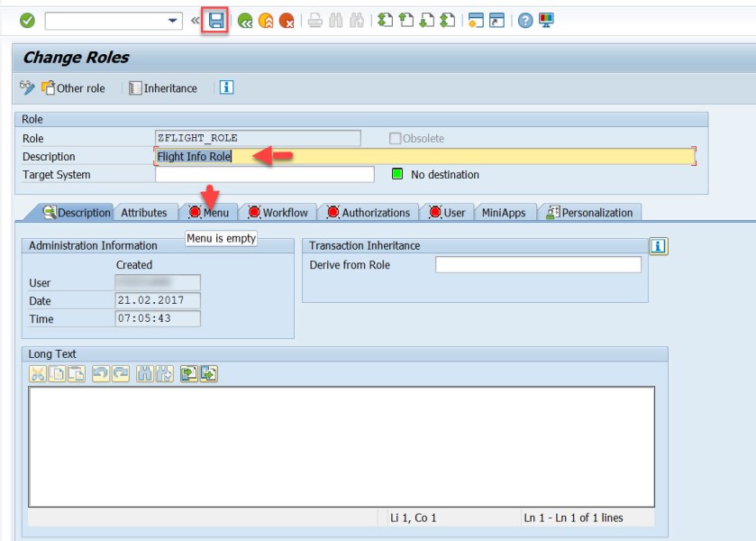Save the role with the diskette icon

click(216, 21)
